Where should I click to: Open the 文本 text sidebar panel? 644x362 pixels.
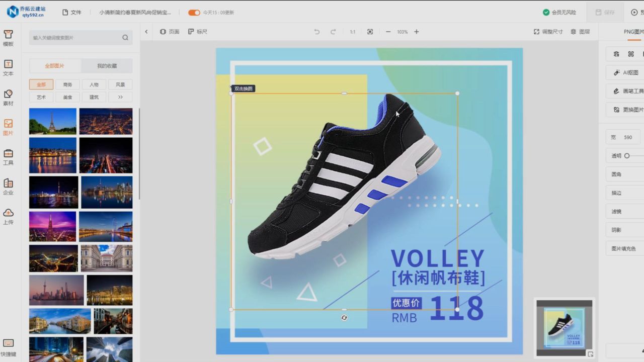pos(8,67)
